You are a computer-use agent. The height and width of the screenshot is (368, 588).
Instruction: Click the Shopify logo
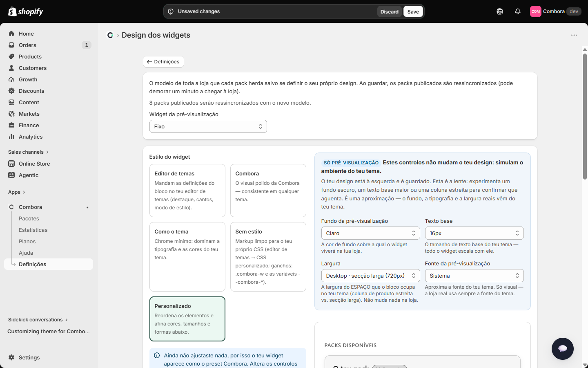(x=26, y=11)
